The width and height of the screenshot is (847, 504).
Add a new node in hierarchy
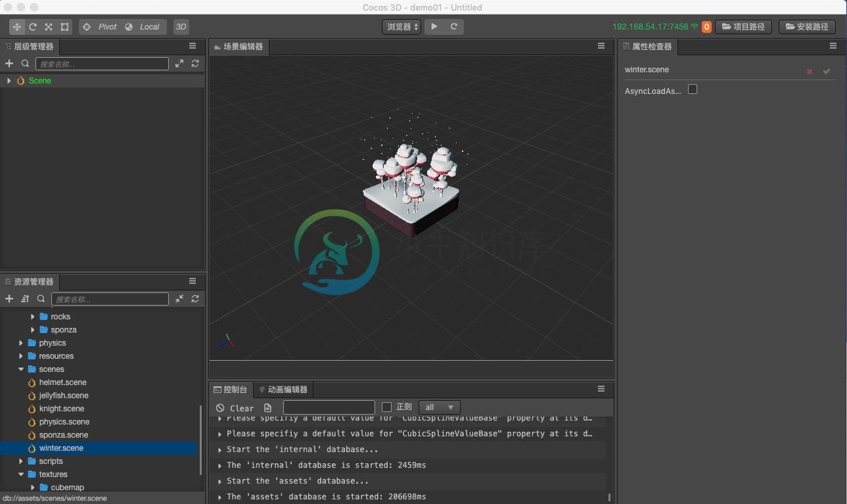9,64
